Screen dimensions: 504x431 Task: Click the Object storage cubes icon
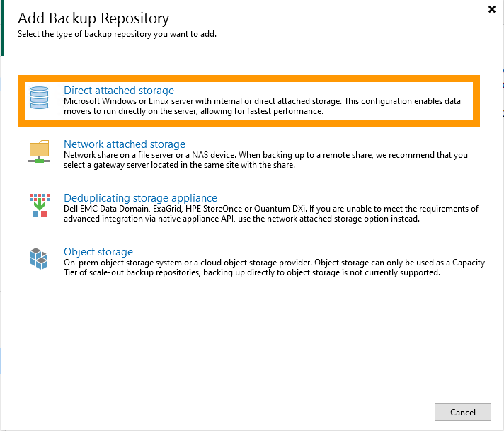click(38, 259)
